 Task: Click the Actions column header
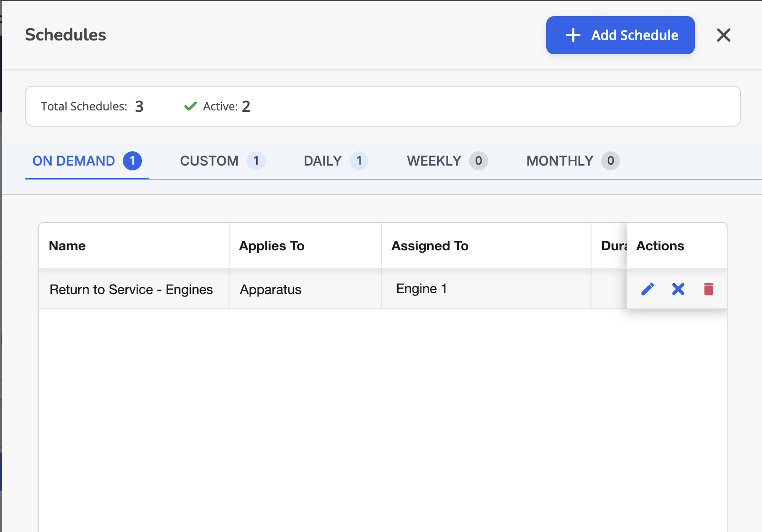tap(677, 246)
